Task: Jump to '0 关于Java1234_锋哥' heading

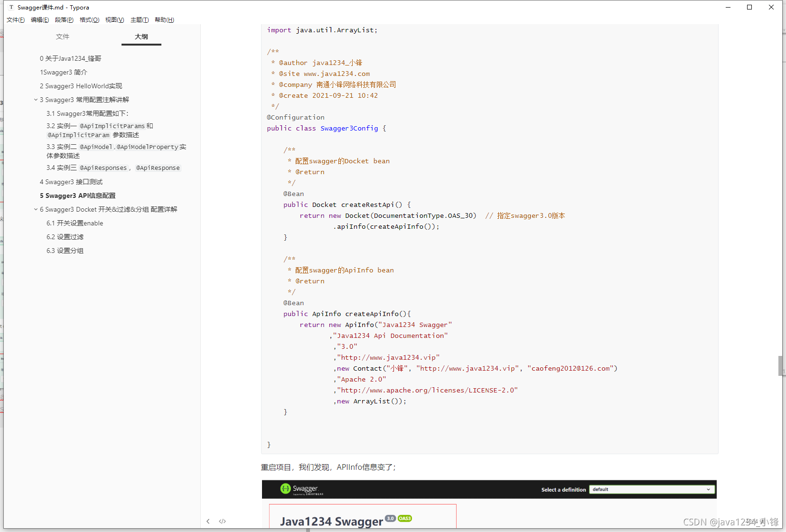Action: click(71, 58)
